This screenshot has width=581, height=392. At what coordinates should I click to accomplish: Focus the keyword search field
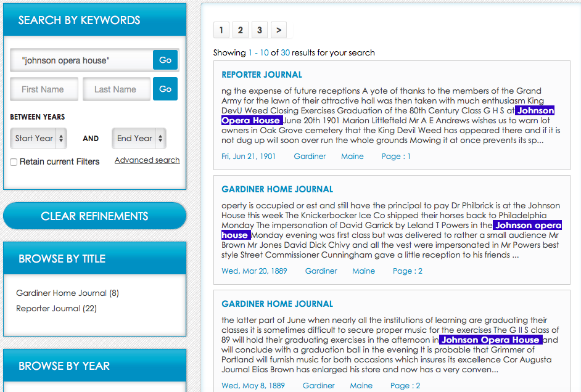point(81,60)
